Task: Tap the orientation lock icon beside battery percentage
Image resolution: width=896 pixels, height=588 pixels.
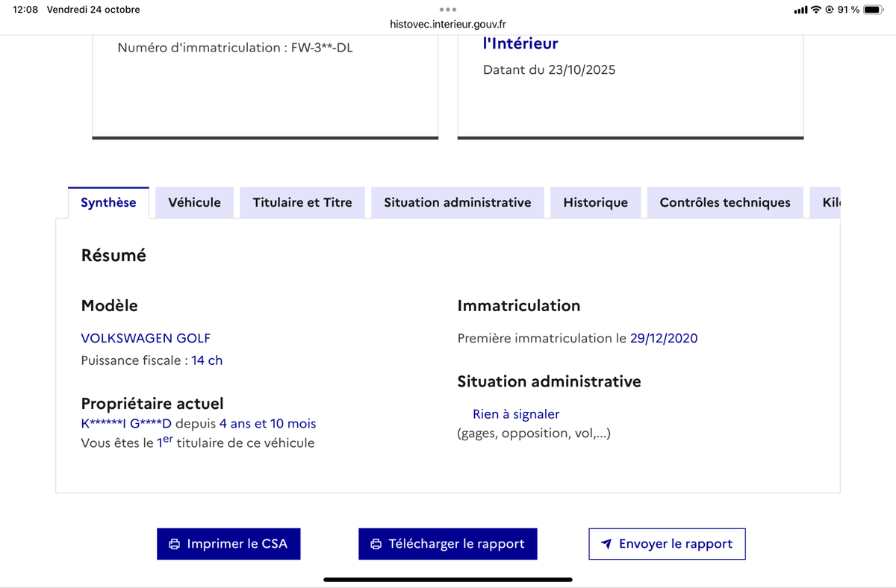Action: tap(830, 10)
